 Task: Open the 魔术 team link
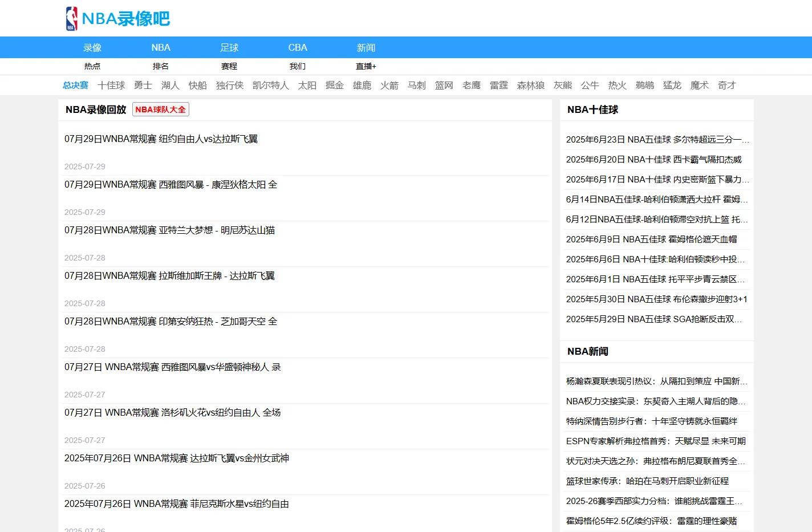700,86
